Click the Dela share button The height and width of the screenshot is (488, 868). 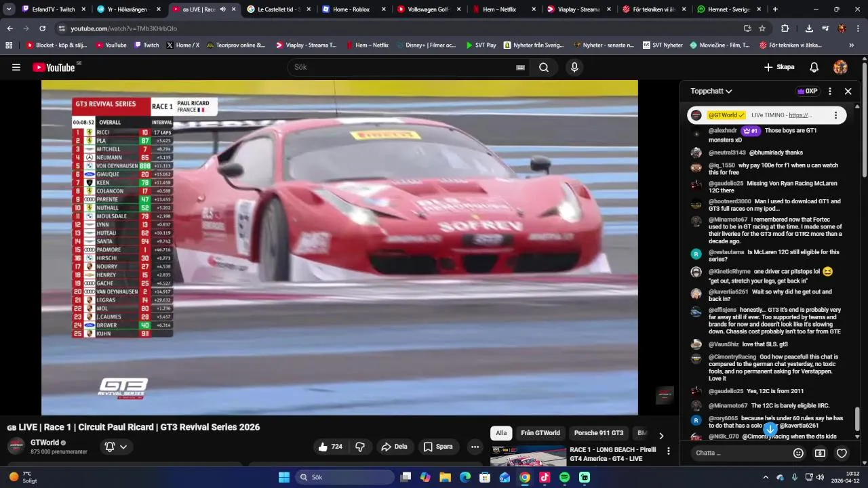[x=394, y=447]
